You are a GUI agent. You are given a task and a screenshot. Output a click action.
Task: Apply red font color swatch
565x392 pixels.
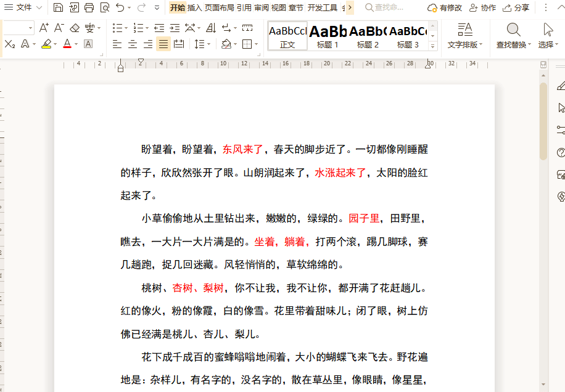tap(67, 44)
